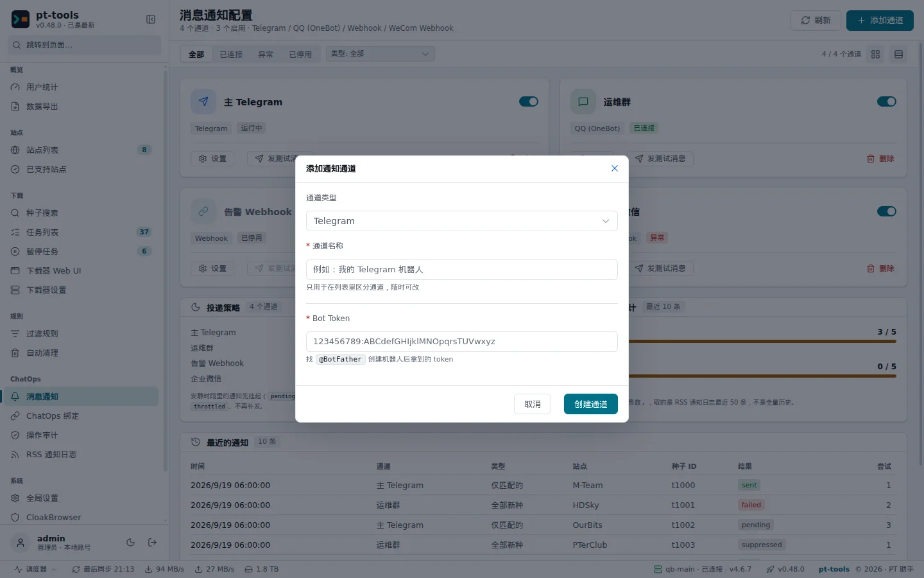Click the admin user avatar icon
Image resolution: width=924 pixels, height=578 pixels.
point(21,543)
